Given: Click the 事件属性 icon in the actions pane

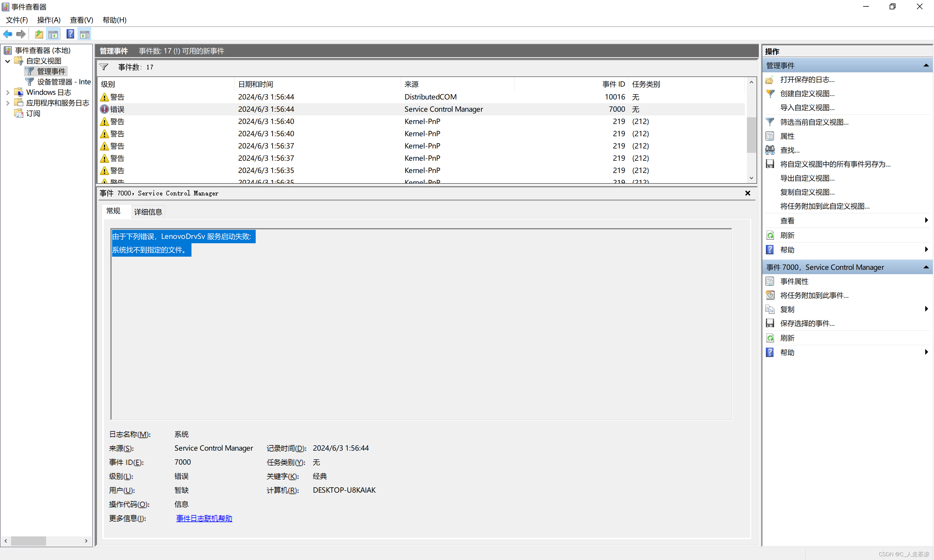Looking at the screenshot, I should pos(770,281).
